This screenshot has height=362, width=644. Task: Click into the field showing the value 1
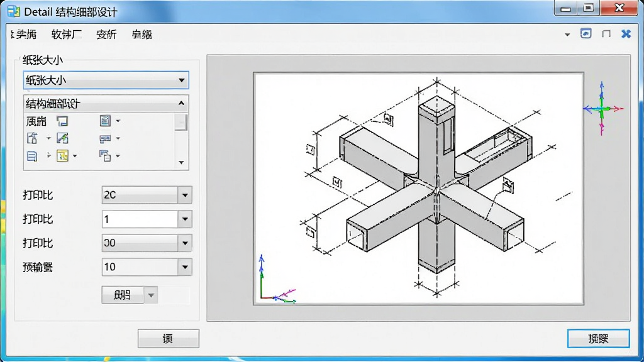click(140, 219)
